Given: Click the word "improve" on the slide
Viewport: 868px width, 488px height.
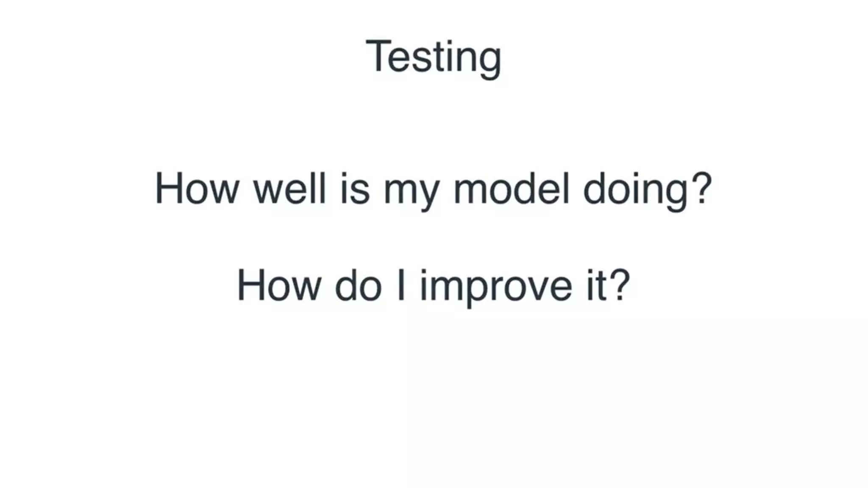Looking at the screenshot, I should click(x=496, y=287).
